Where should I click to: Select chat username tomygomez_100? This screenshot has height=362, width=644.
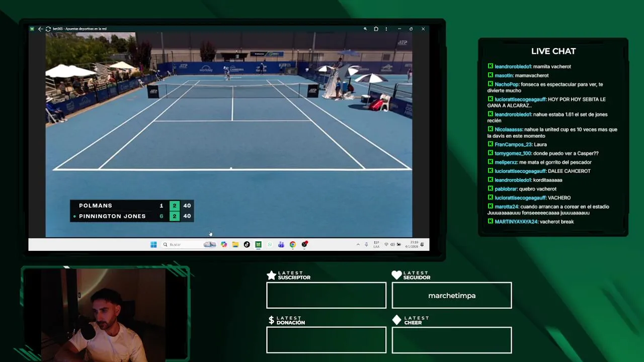[513, 153]
